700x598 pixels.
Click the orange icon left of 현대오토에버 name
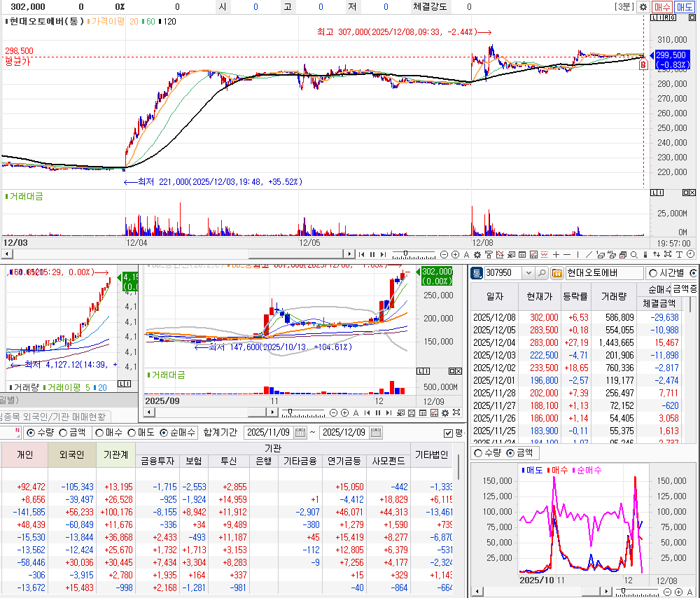pyautogui.click(x=556, y=273)
